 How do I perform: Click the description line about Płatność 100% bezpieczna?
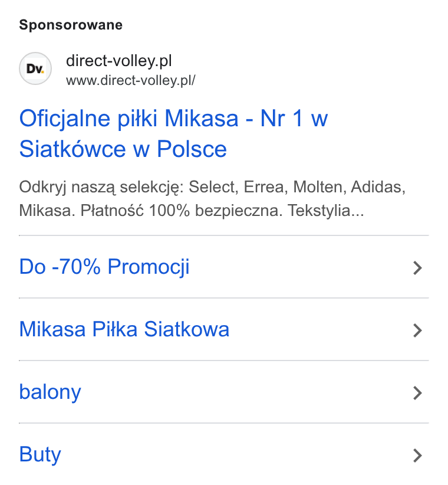pos(192,211)
